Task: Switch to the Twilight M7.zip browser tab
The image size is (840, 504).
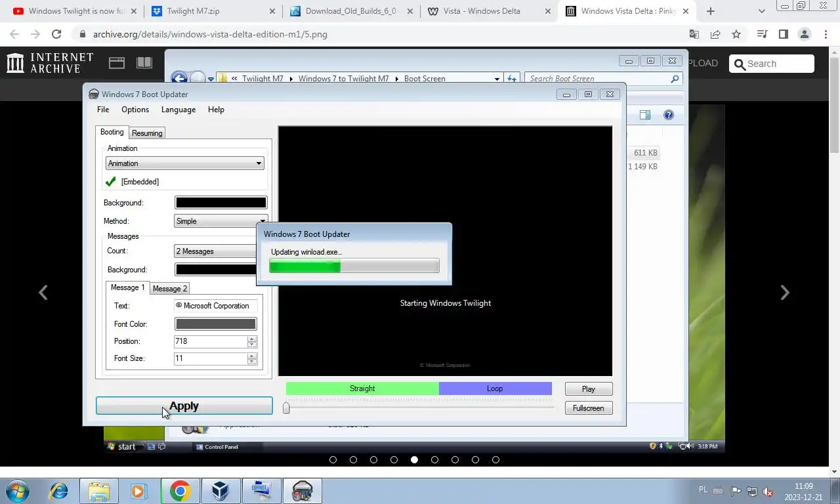Action: 213,11
